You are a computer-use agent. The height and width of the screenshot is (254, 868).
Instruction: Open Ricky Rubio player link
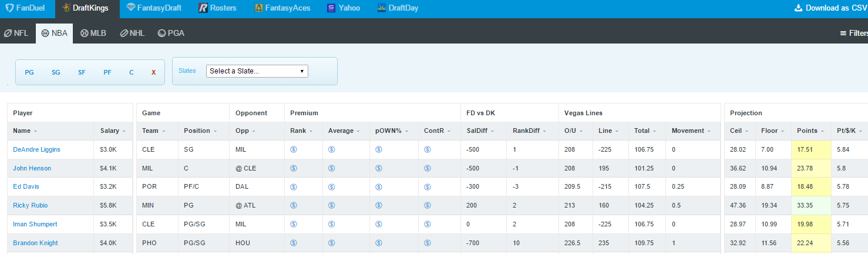coord(31,205)
